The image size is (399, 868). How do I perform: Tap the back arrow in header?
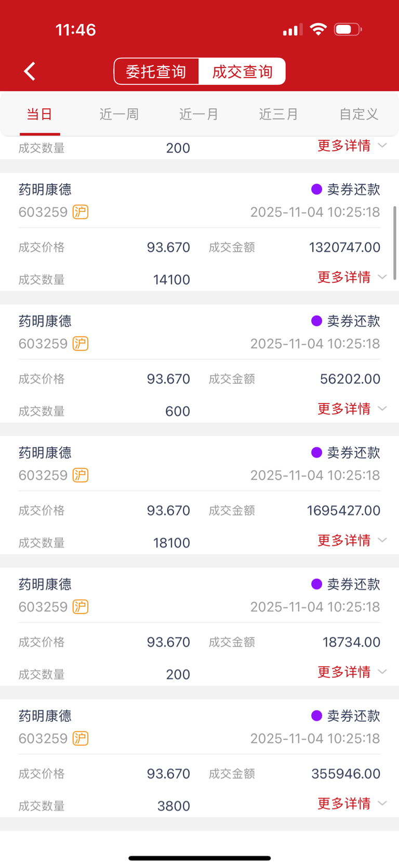pos(30,71)
